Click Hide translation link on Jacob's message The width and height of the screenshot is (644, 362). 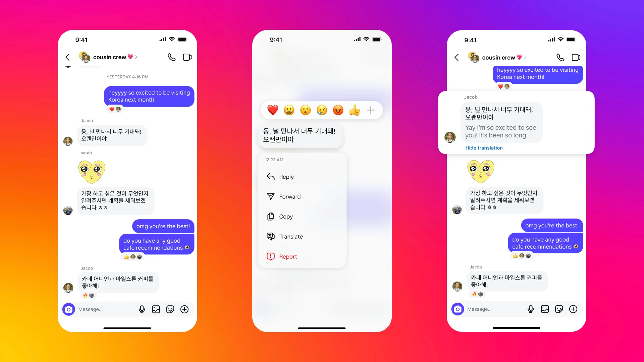point(484,147)
